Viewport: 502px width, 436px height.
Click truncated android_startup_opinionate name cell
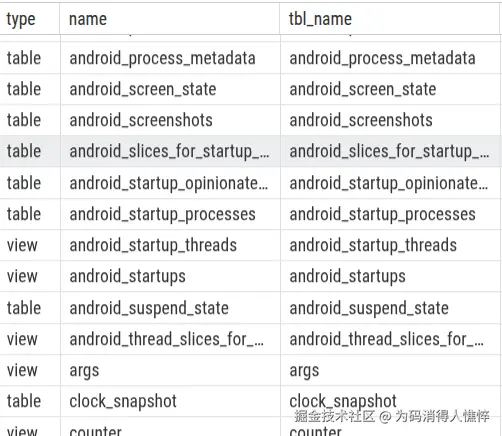pyautogui.click(x=169, y=183)
